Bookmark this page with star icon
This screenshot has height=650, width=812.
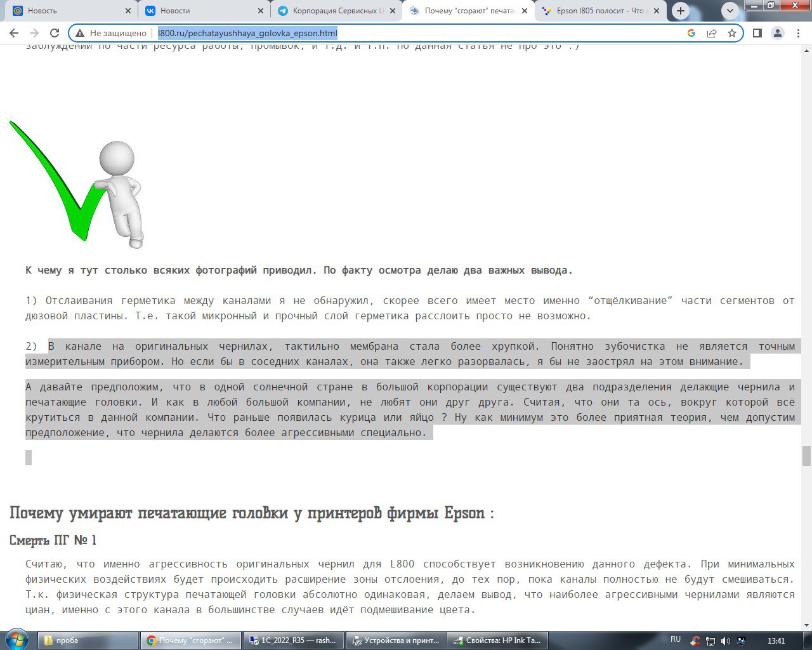[732, 33]
